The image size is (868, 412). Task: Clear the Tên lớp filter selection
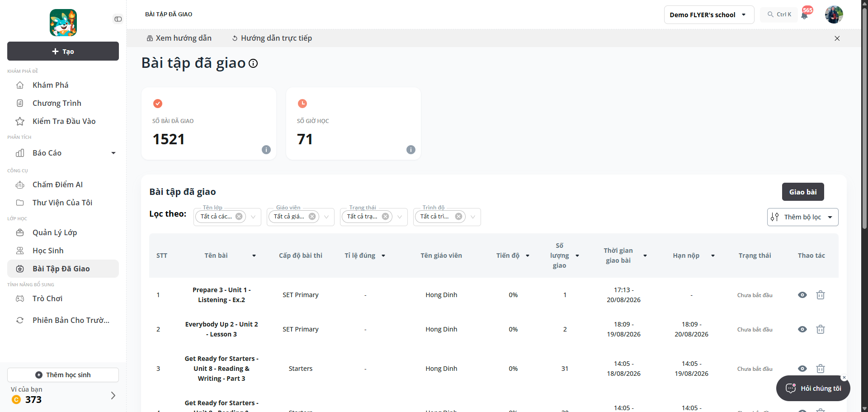point(239,217)
